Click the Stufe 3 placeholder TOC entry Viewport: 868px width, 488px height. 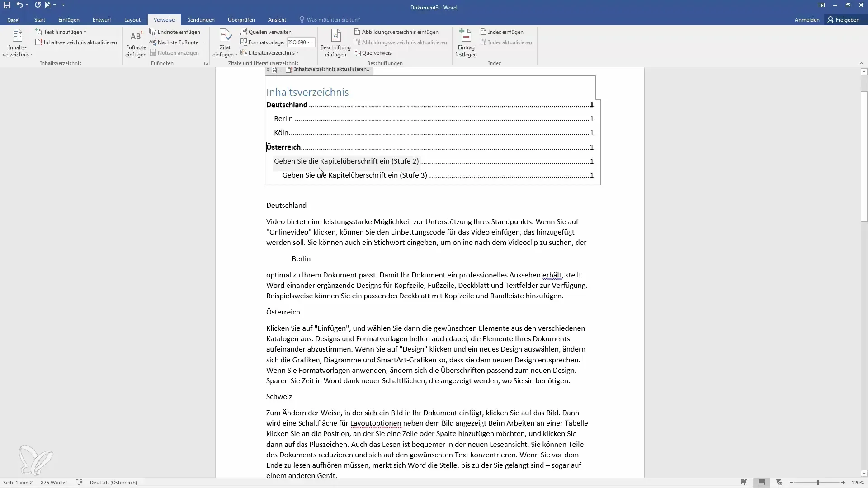(x=438, y=175)
